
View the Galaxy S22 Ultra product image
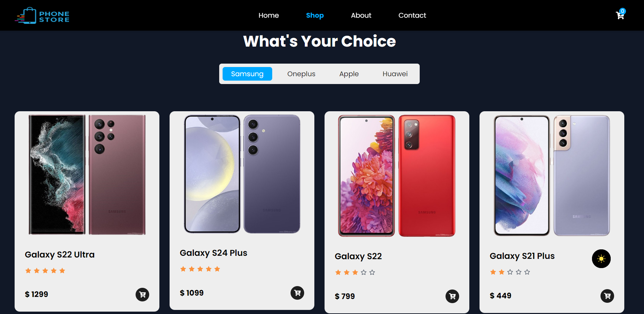(87, 175)
